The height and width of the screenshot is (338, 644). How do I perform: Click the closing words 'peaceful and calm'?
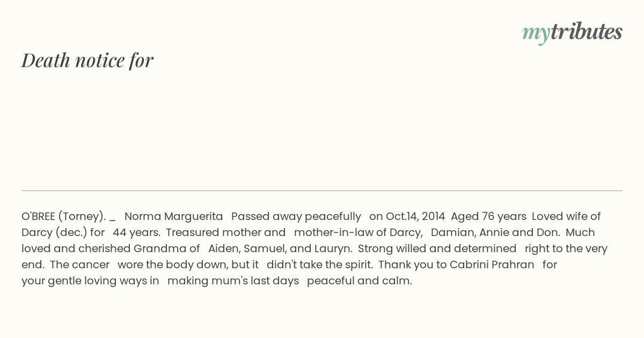(x=360, y=281)
